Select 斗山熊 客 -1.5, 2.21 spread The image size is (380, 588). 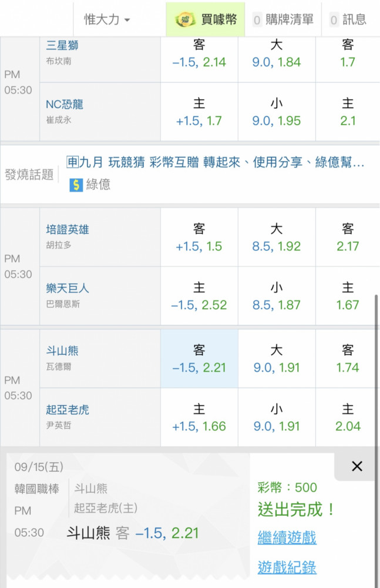[x=199, y=359]
